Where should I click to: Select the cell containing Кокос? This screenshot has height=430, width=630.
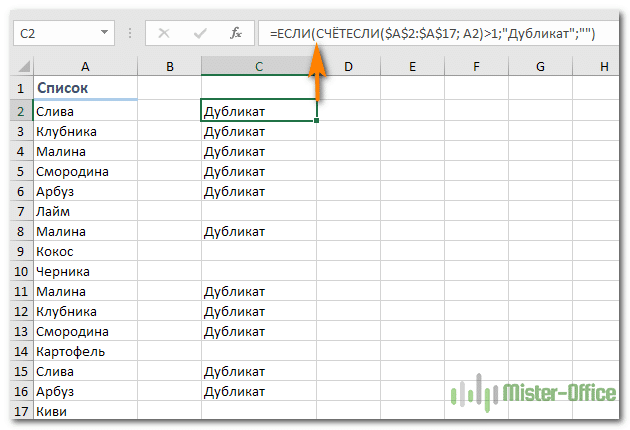(x=85, y=251)
